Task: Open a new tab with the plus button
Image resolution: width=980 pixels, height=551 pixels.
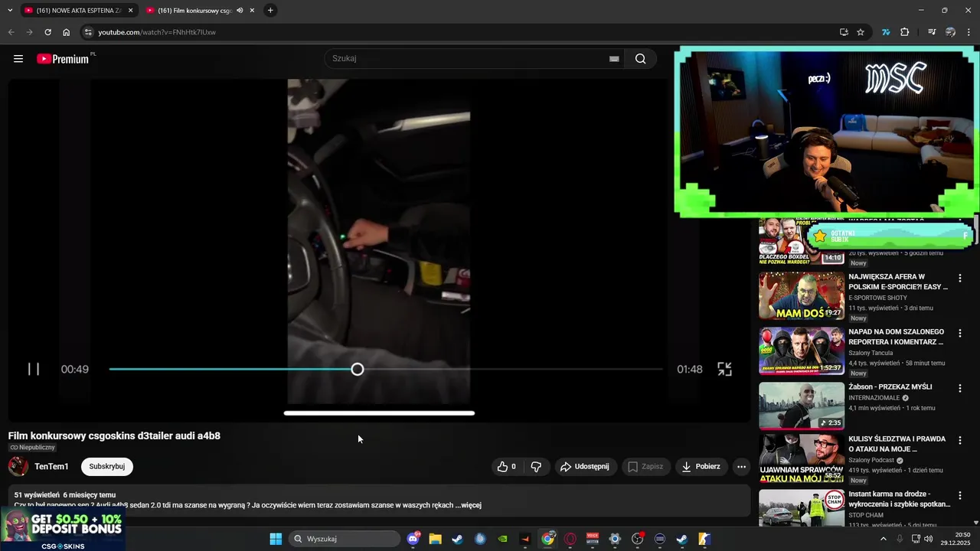Action: click(270, 11)
